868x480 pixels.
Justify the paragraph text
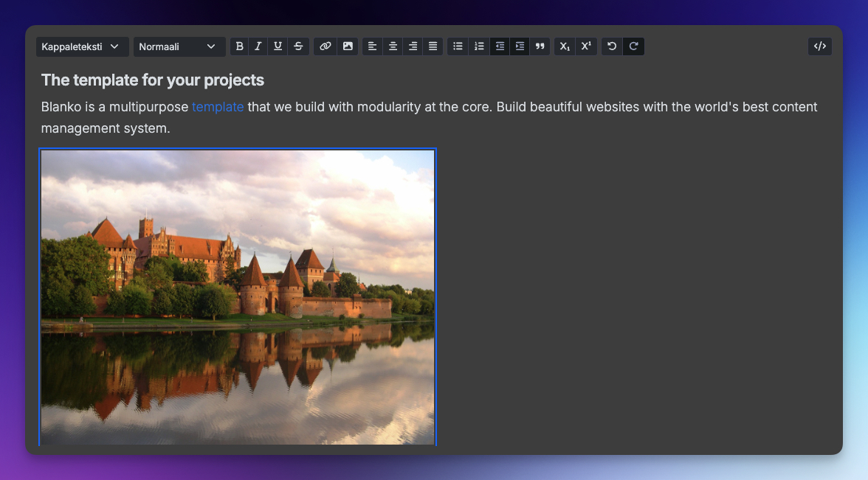pos(433,46)
